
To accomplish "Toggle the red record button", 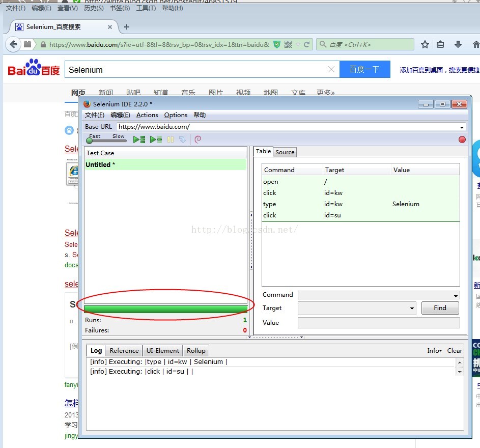I will point(462,139).
